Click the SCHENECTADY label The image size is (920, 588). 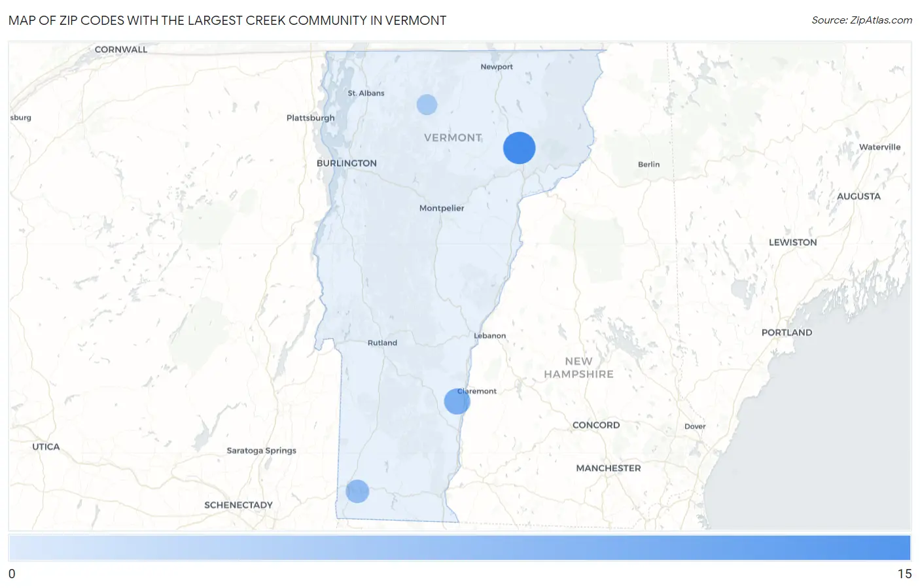point(238,506)
